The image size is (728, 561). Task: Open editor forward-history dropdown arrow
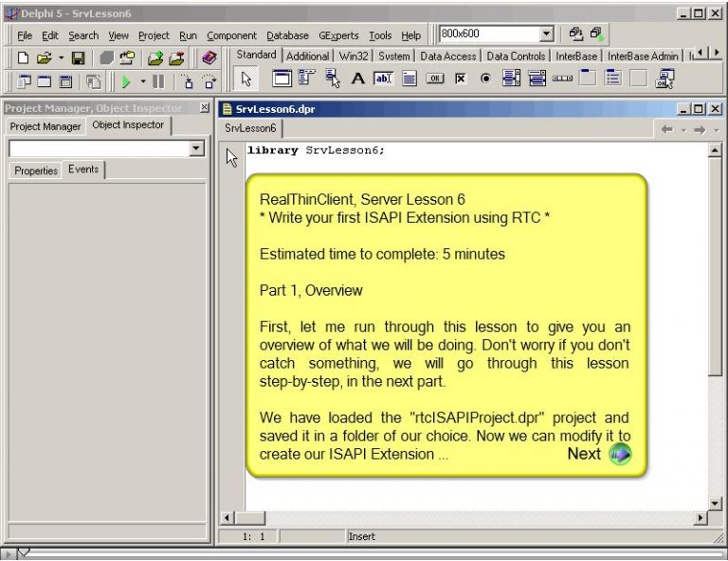717,131
